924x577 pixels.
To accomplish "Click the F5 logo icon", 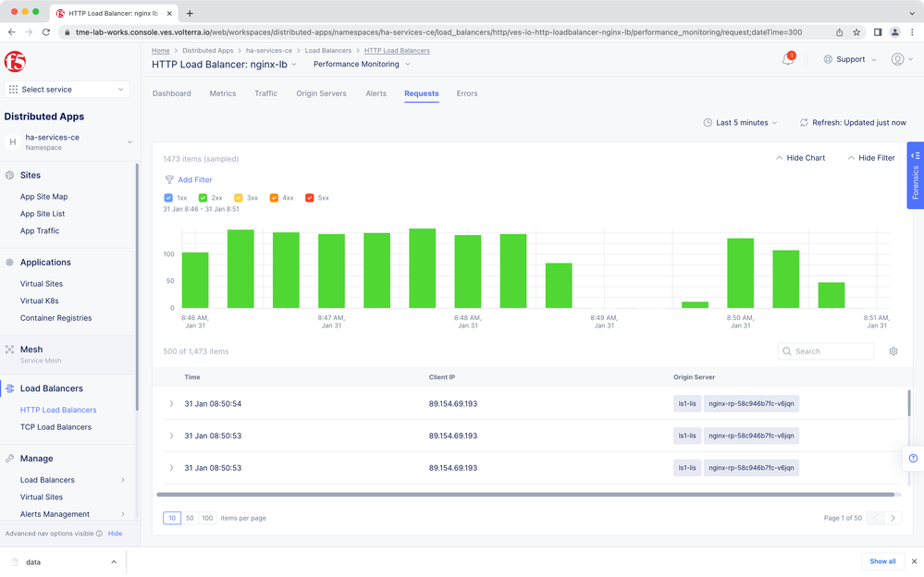I will (x=15, y=62).
